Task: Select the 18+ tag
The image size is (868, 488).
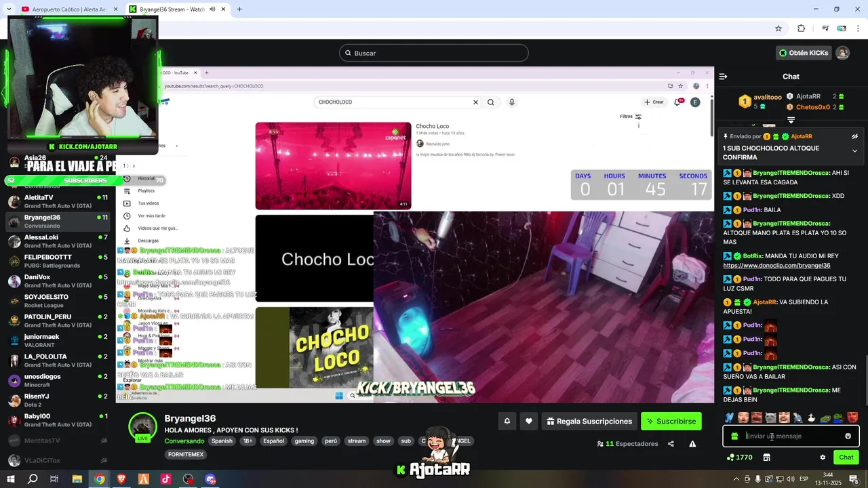Action: click(248, 441)
